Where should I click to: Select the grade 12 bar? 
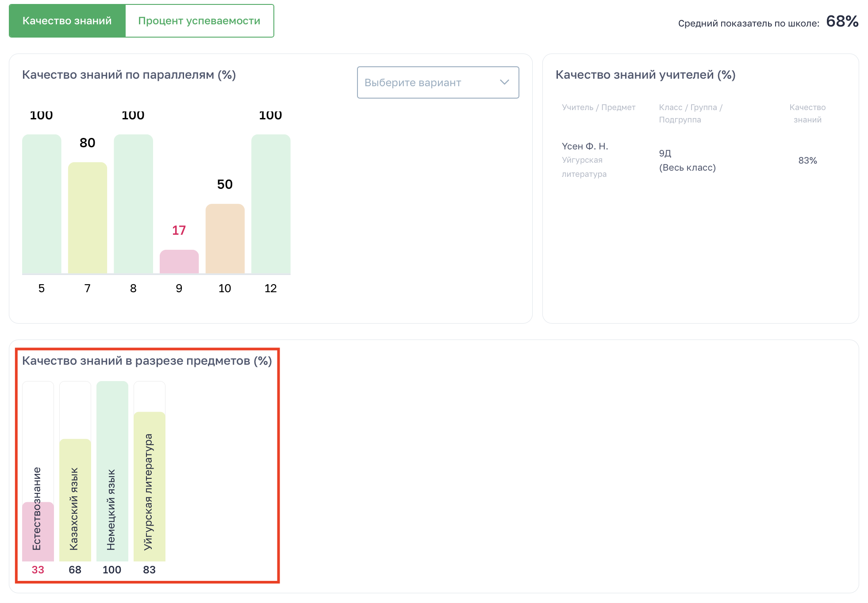(271, 204)
